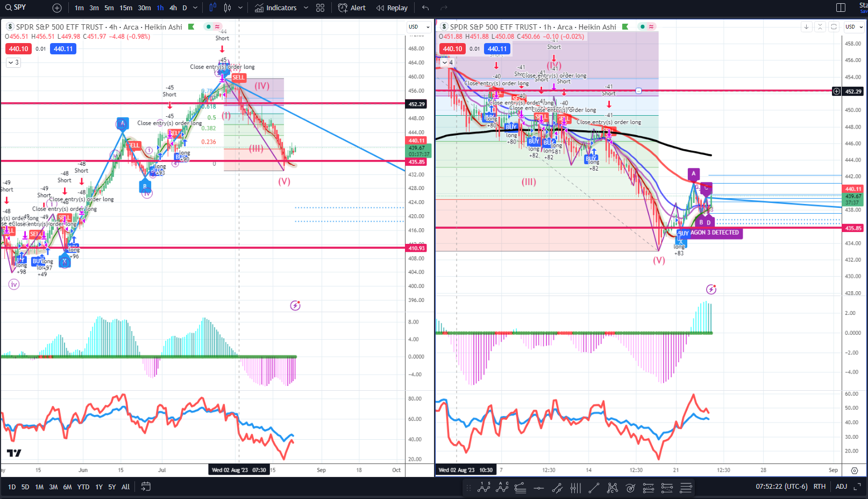Switch to 1m interval

[x=79, y=8]
